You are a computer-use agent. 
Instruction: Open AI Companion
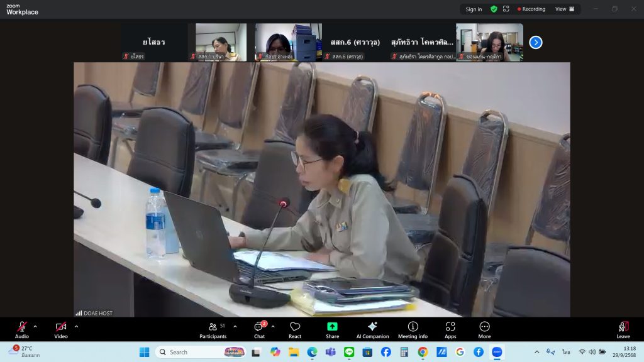pos(372,329)
